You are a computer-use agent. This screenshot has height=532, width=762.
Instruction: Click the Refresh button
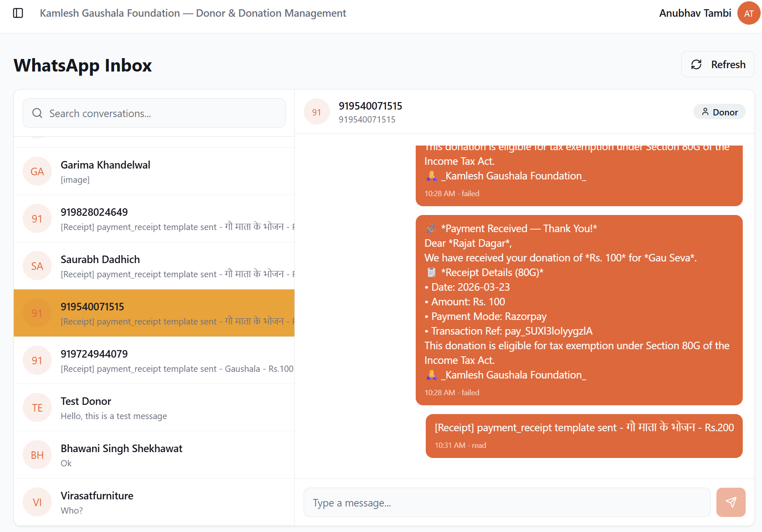click(x=718, y=64)
